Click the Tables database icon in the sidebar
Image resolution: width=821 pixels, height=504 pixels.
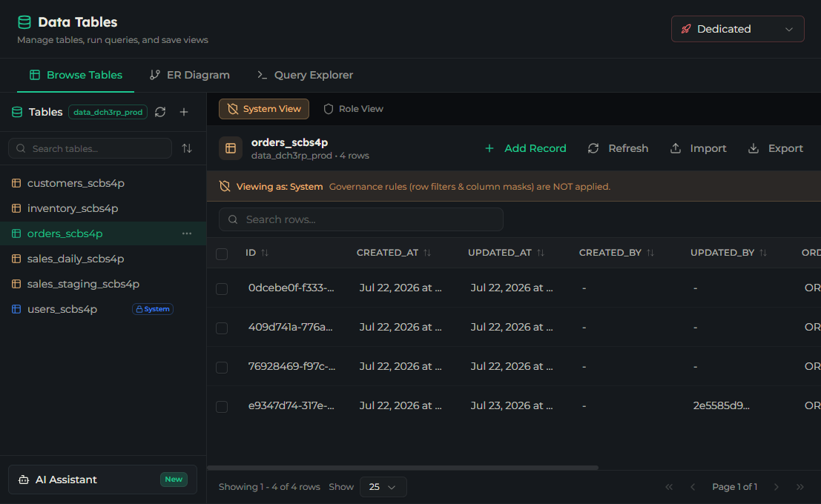tap(17, 112)
